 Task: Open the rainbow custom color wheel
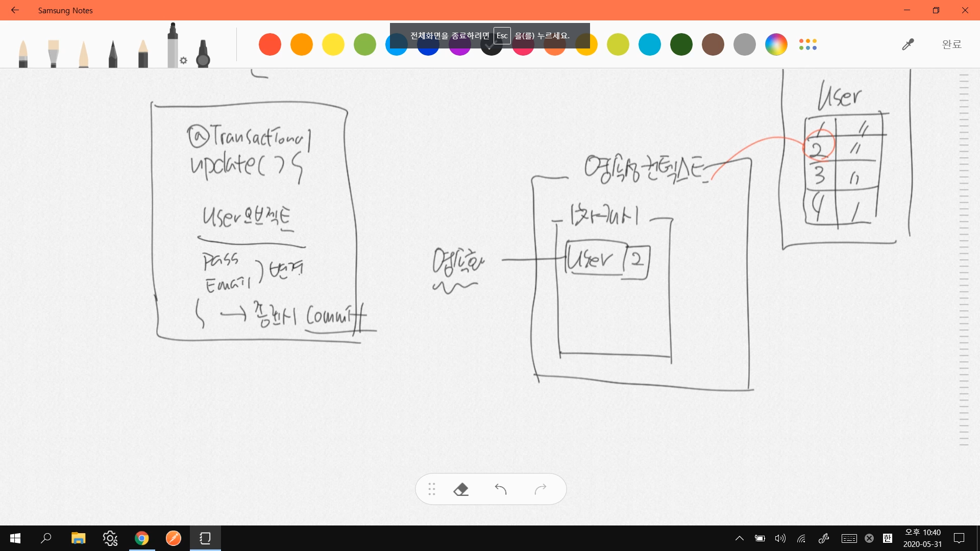coord(776,45)
